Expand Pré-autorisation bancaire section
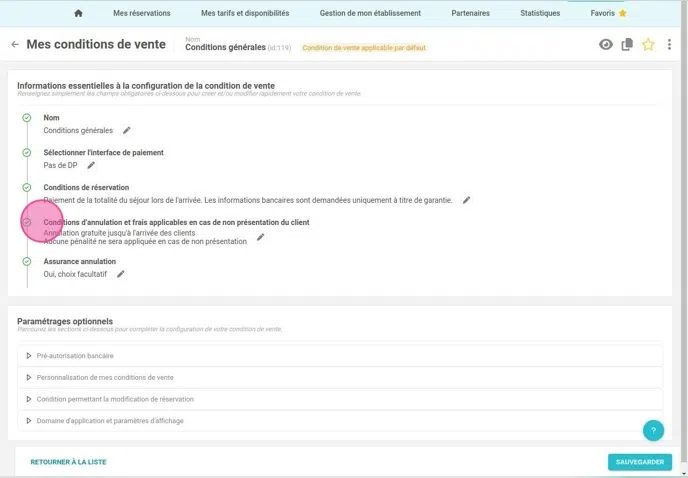 click(340, 356)
